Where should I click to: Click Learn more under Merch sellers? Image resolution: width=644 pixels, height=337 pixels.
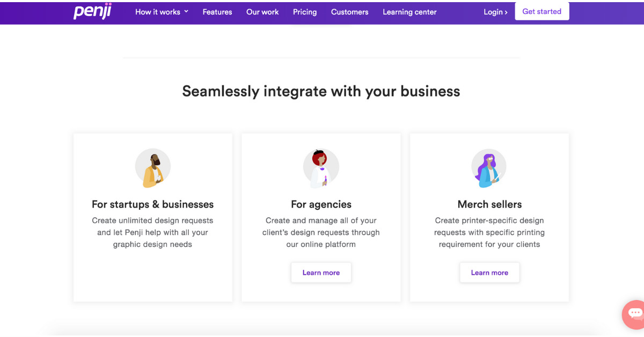pyautogui.click(x=489, y=273)
